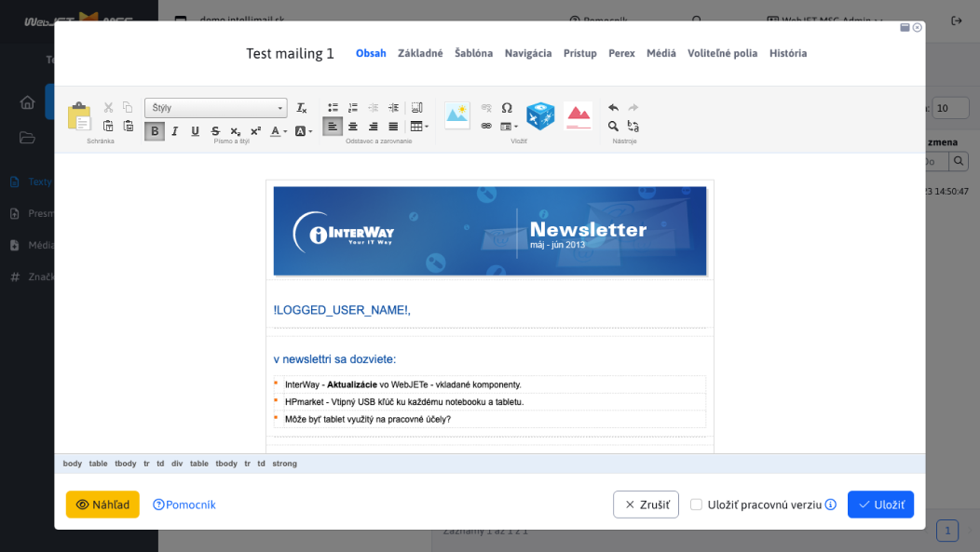Image resolution: width=980 pixels, height=552 pixels.
Task: Insert a special character with the omega icon
Action: click(x=507, y=107)
